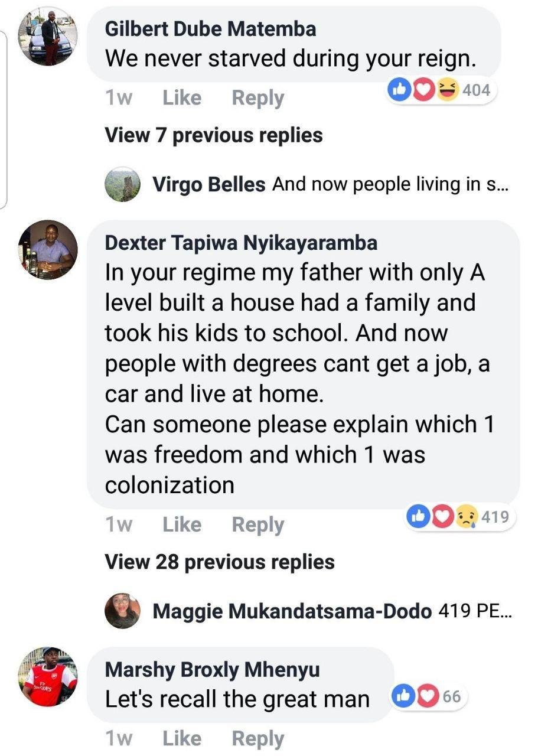Open the 404 reactions on Gilbert's comment
The width and height of the screenshot is (538, 756).
[x=439, y=90]
